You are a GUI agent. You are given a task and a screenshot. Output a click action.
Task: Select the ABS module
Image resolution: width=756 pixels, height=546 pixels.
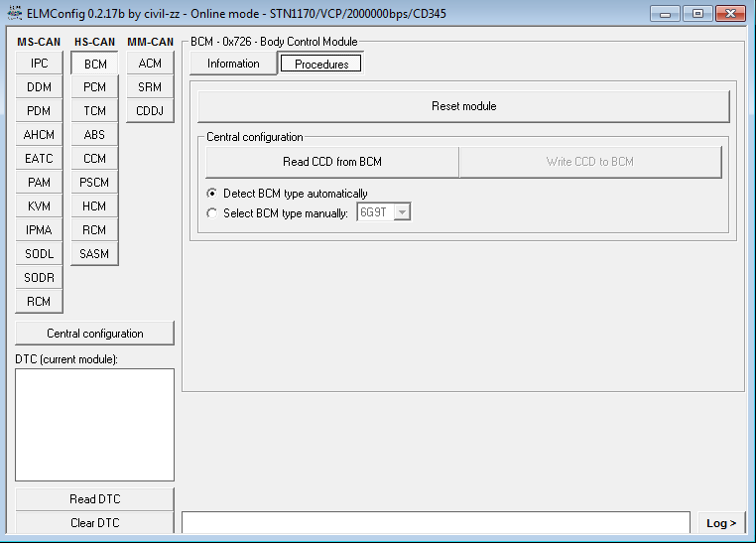pyautogui.click(x=94, y=135)
